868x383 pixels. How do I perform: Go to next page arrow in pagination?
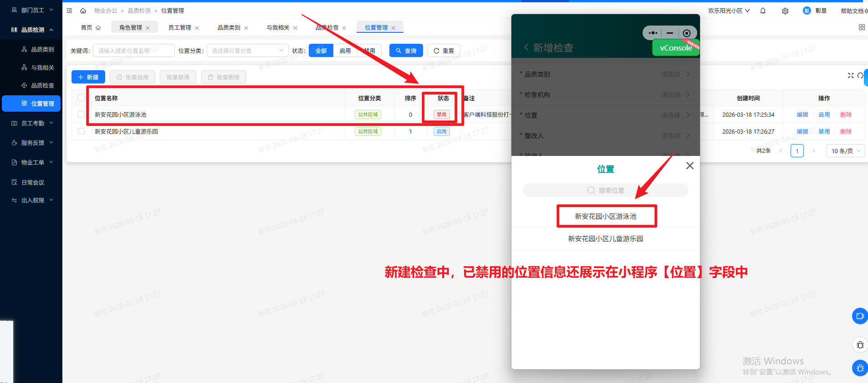[x=813, y=150]
